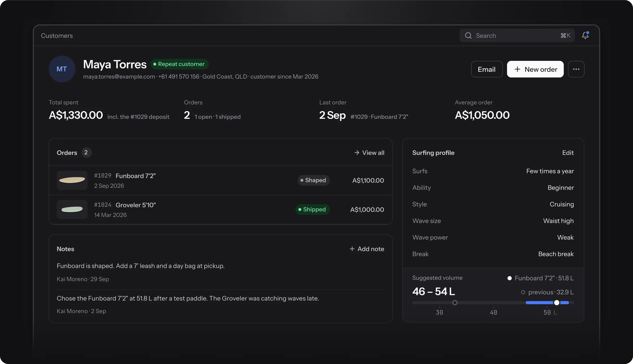The image size is (633, 364).
Task: Add note to customer
Action: (x=367, y=249)
